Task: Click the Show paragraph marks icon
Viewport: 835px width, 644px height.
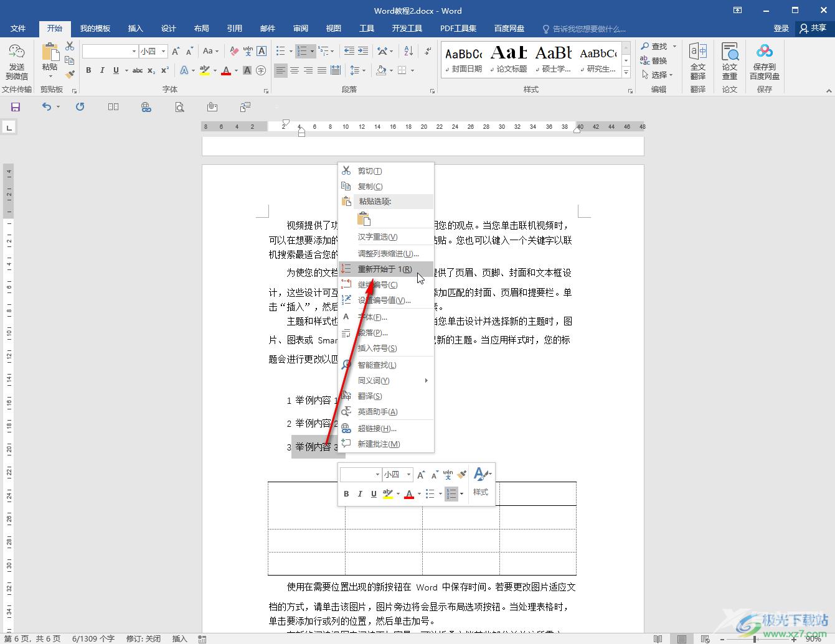Action: tap(428, 51)
